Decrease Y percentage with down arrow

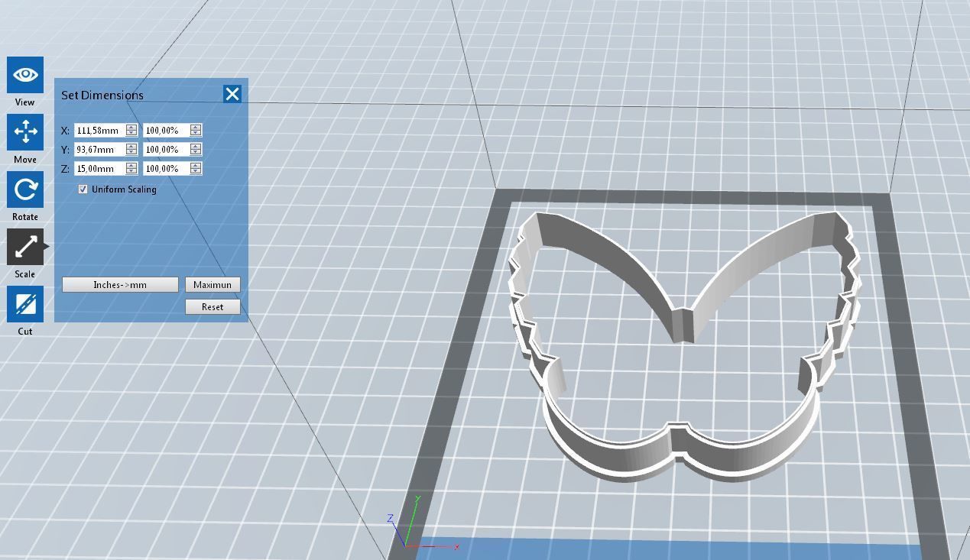196,153
